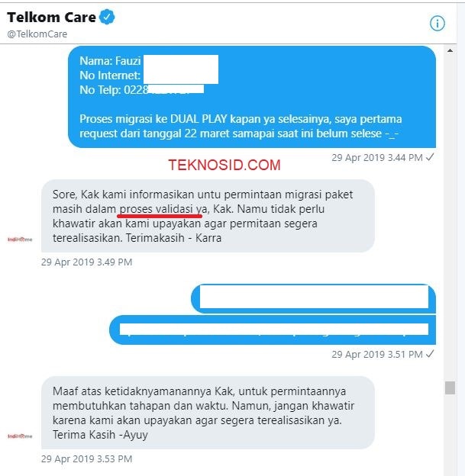Click the blue verified badge
Viewport: 465px width, 476px height.
coord(107,17)
